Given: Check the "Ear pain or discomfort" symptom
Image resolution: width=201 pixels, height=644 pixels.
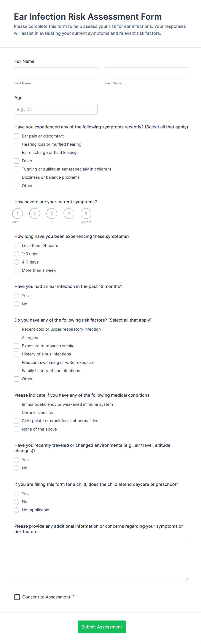Looking at the screenshot, I should 16,136.
